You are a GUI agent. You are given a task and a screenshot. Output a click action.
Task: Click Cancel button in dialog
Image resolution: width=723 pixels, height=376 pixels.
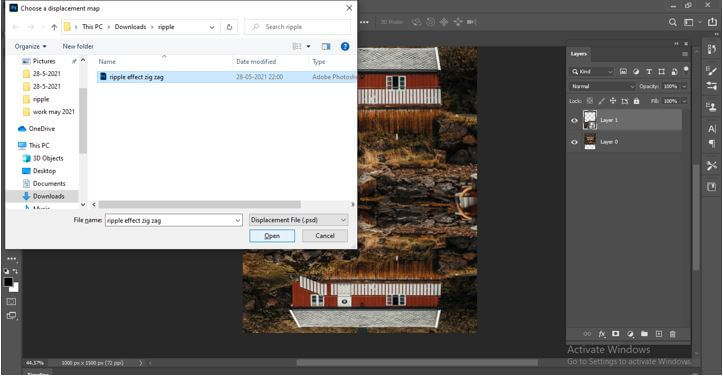click(325, 236)
